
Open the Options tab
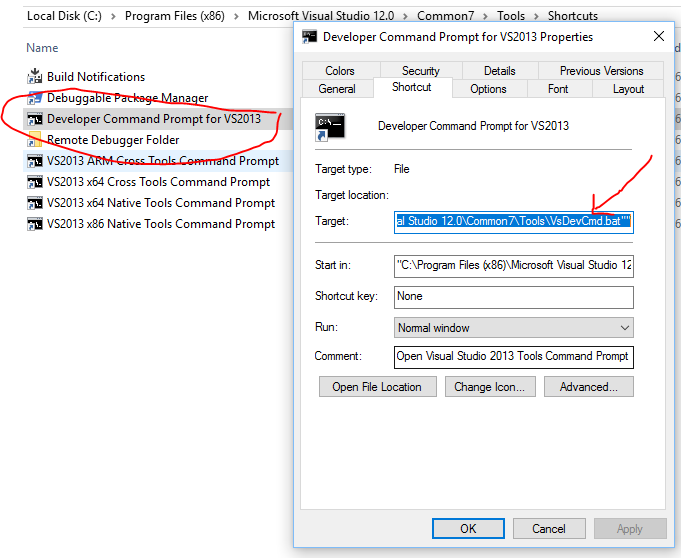[x=489, y=89]
